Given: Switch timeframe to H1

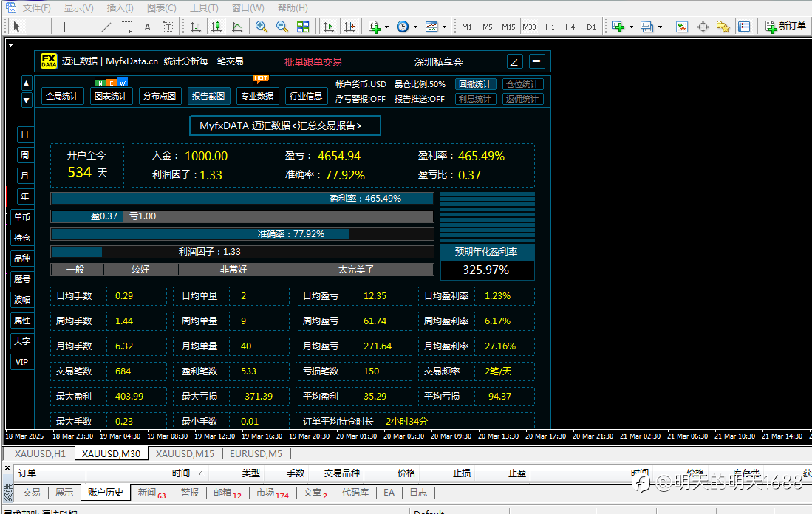Looking at the screenshot, I should [x=550, y=27].
